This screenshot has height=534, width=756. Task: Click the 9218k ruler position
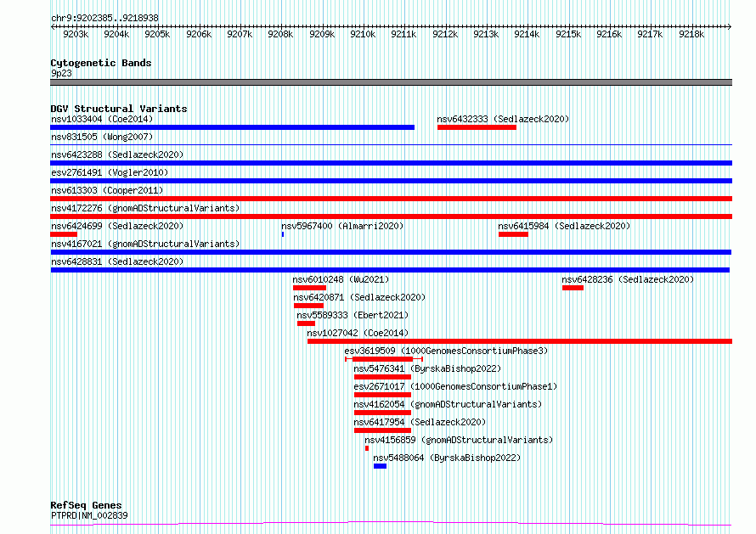coord(691,34)
